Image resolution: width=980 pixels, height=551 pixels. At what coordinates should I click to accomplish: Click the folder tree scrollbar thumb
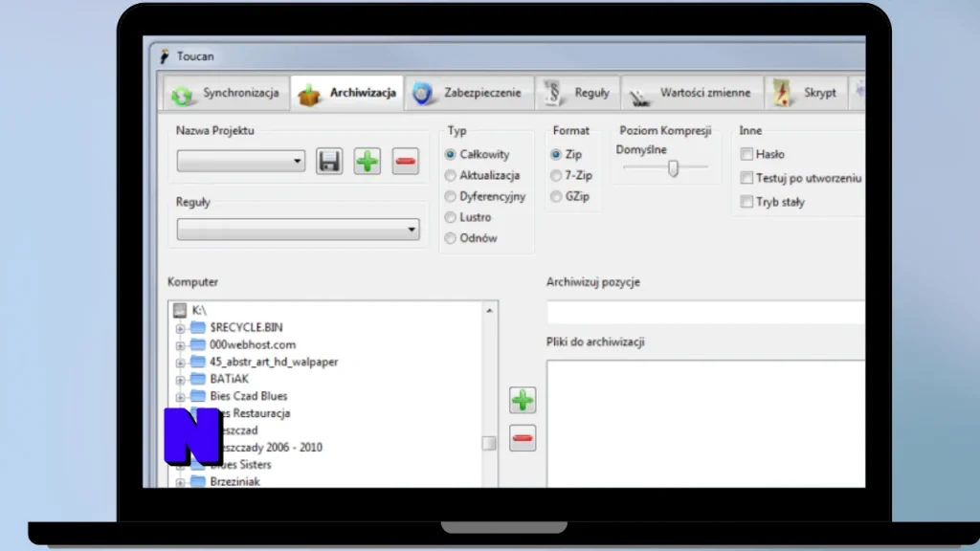489,443
